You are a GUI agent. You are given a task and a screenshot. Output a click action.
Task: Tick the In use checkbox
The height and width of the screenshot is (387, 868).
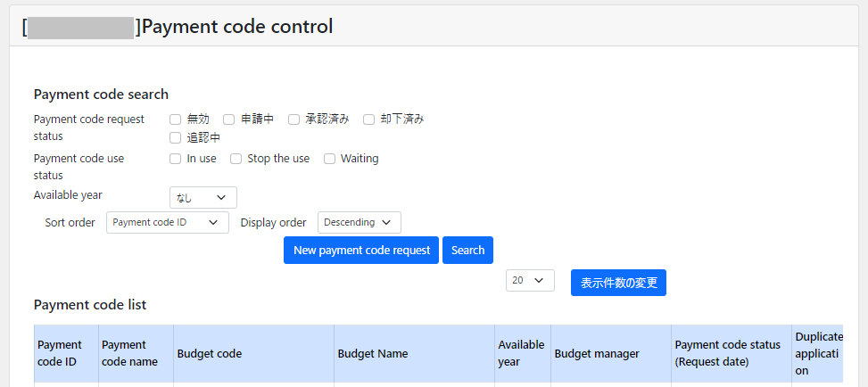pos(176,159)
